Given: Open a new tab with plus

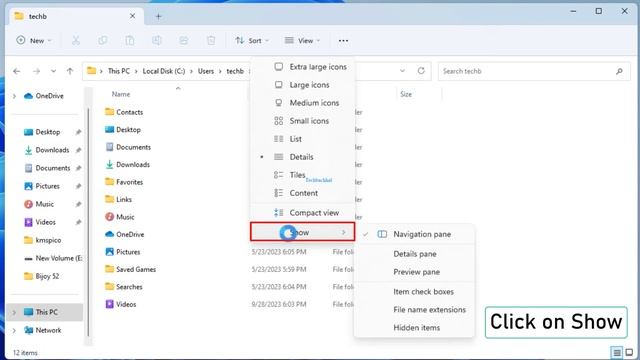Looking at the screenshot, I should click(x=158, y=16).
